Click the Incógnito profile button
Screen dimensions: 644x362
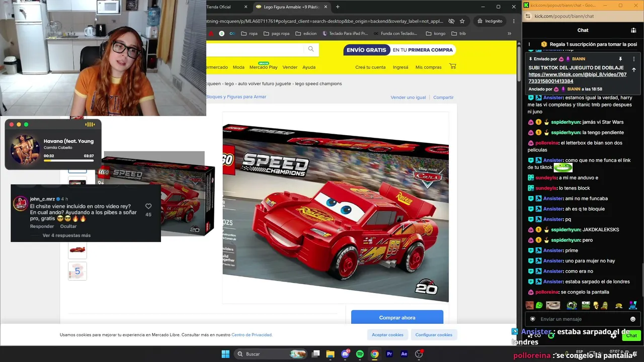(490, 21)
